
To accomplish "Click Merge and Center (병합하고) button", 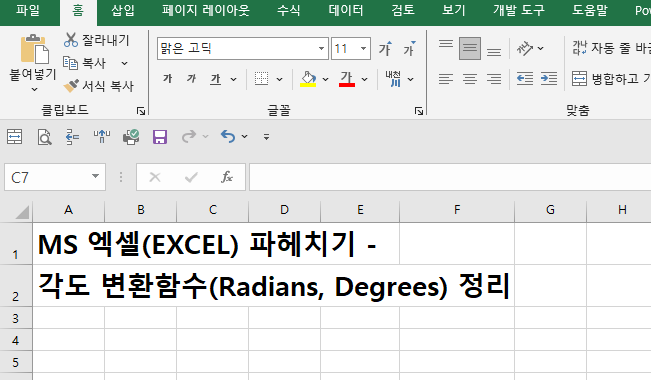I will point(611,78).
